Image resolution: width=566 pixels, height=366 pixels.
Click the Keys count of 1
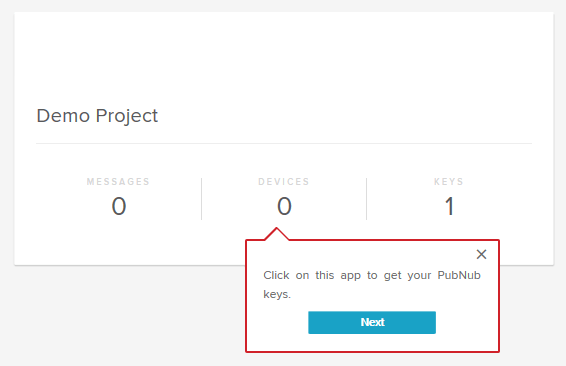click(449, 206)
